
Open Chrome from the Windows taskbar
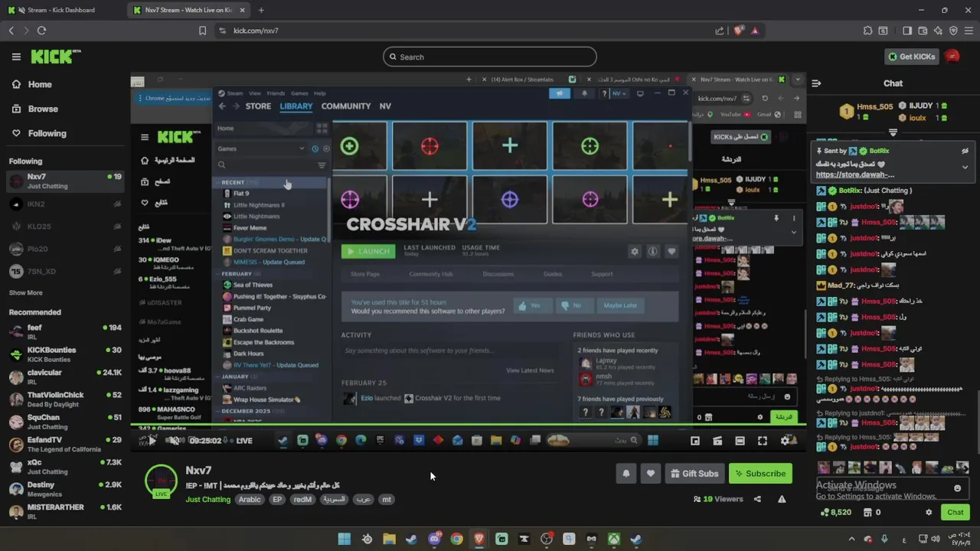pos(456,539)
